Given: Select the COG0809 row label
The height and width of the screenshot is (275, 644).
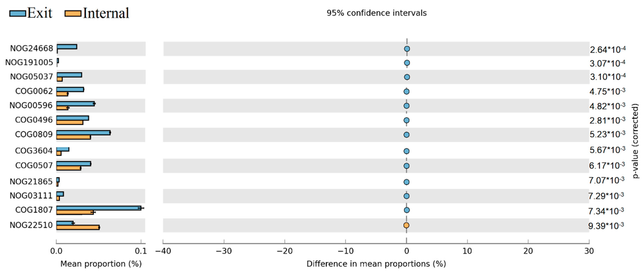Looking at the screenshot, I should tap(34, 134).
